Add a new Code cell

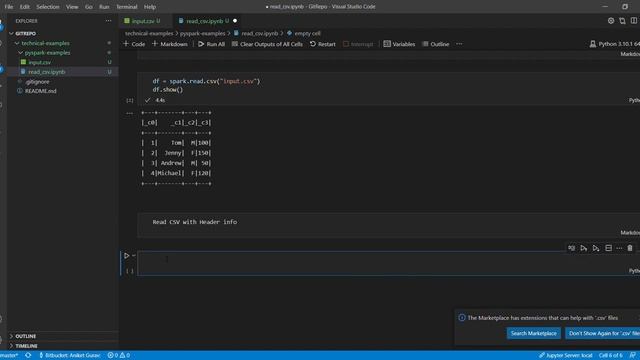[134, 44]
